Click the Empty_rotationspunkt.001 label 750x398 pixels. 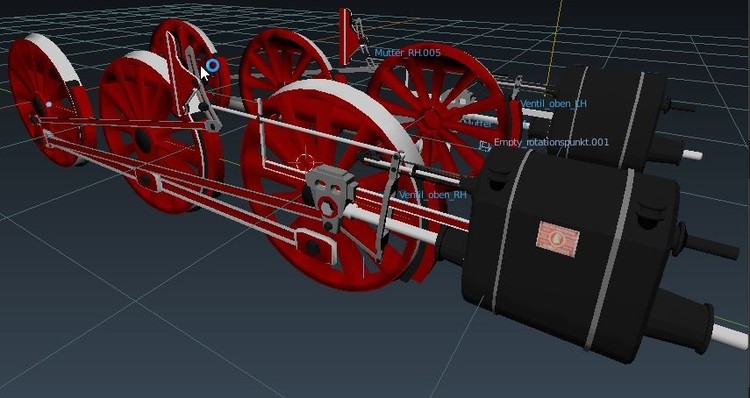551,142
